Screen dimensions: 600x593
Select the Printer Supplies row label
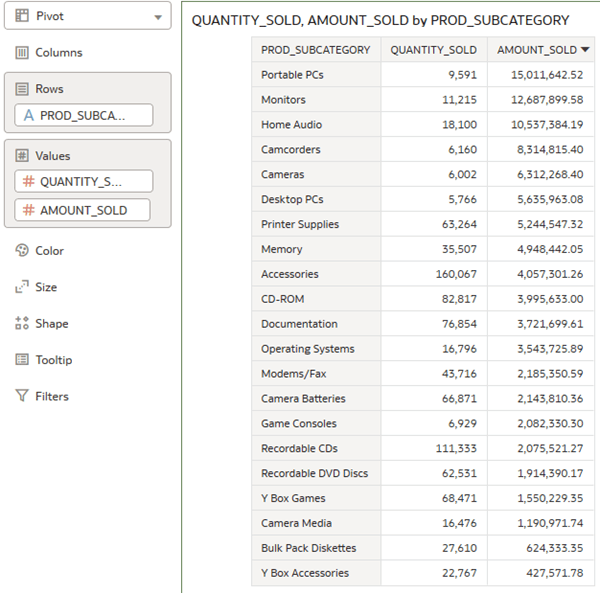coord(300,224)
